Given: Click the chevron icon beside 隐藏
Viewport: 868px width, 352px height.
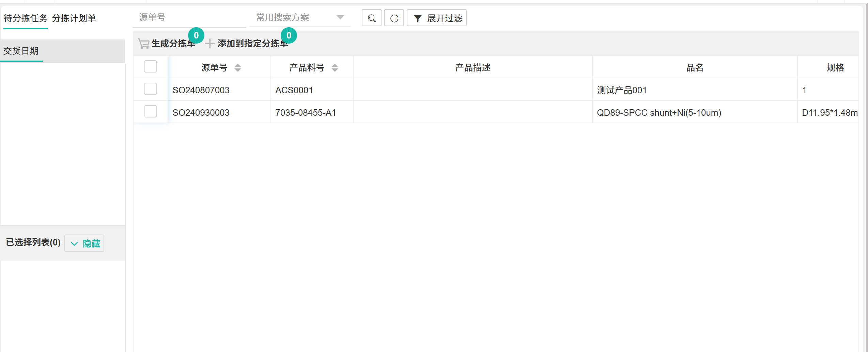Looking at the screenshot, I should (x=74, y=244).
